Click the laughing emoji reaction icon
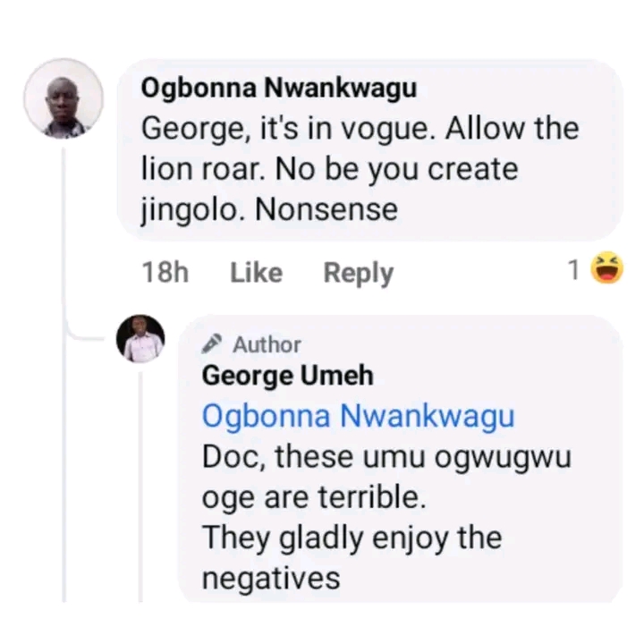The image size is (644, 644). (607, 268)
